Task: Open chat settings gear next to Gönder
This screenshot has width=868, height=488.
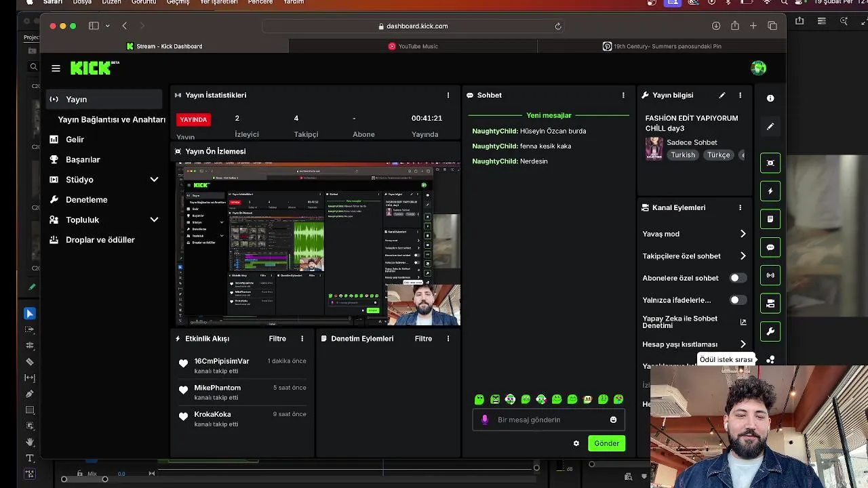Action: point(576,443)
